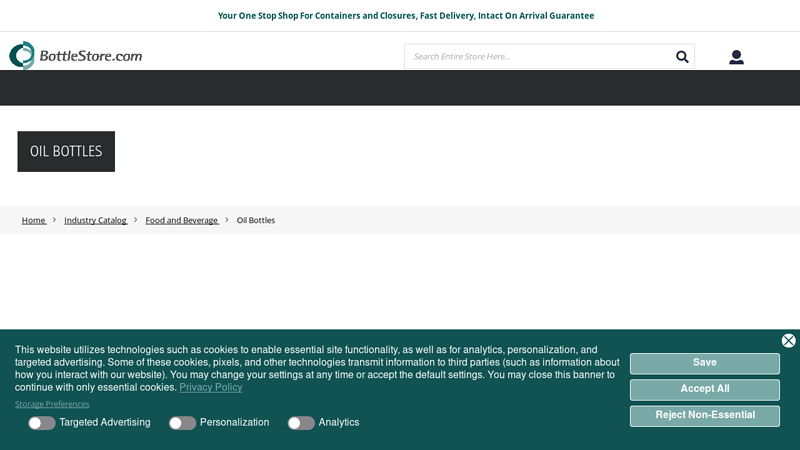This screenshot has height=450, width=800.
Task: Open the user account icon
Action: pyautogui.click(x=736, y=57)
